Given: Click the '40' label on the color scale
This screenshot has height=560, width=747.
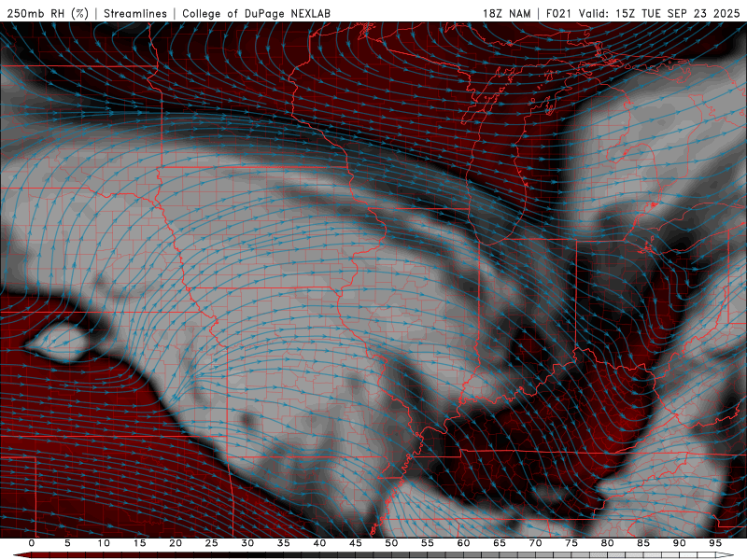Looking at the screenshot, I should tap(319, 543).
